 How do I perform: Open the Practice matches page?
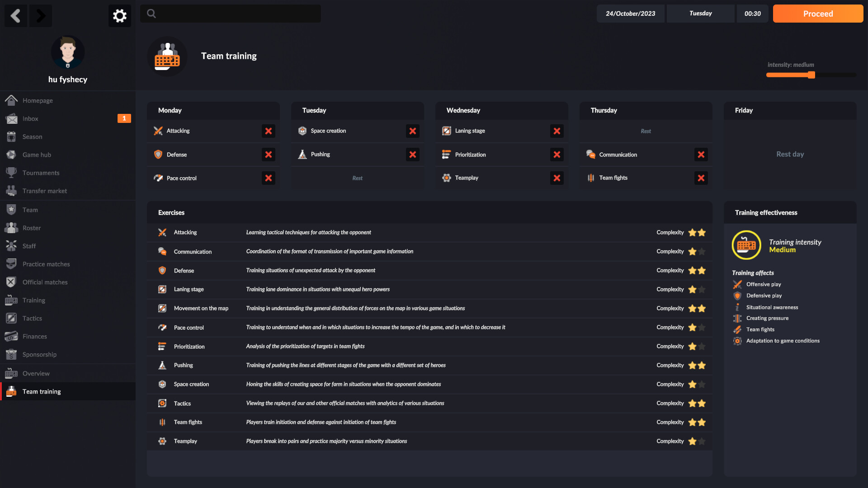pyautogui.click(x=46, y=264)
